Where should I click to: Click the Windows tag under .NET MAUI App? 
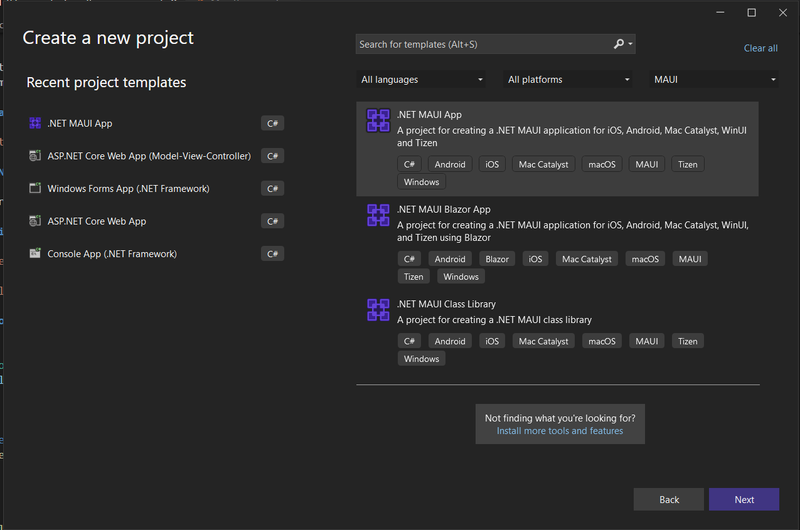pos(421,182)
